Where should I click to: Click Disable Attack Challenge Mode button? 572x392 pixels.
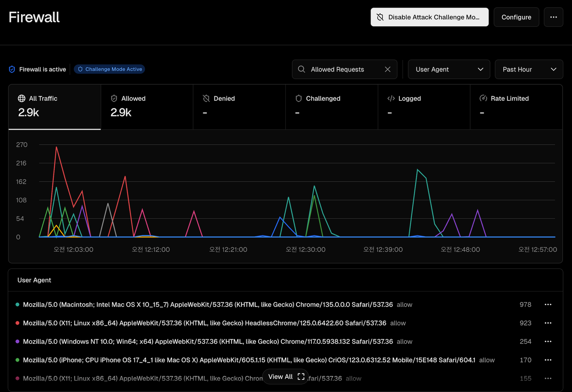coord(430,17)
